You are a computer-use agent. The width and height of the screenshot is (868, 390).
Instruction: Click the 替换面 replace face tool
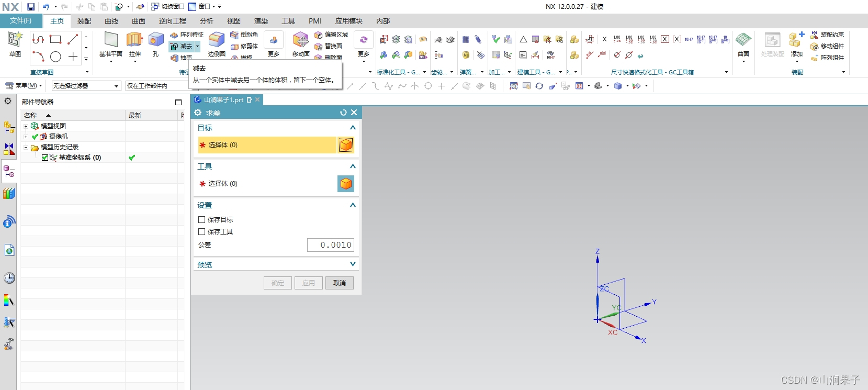pyautogui.click(x=328, y=46)
